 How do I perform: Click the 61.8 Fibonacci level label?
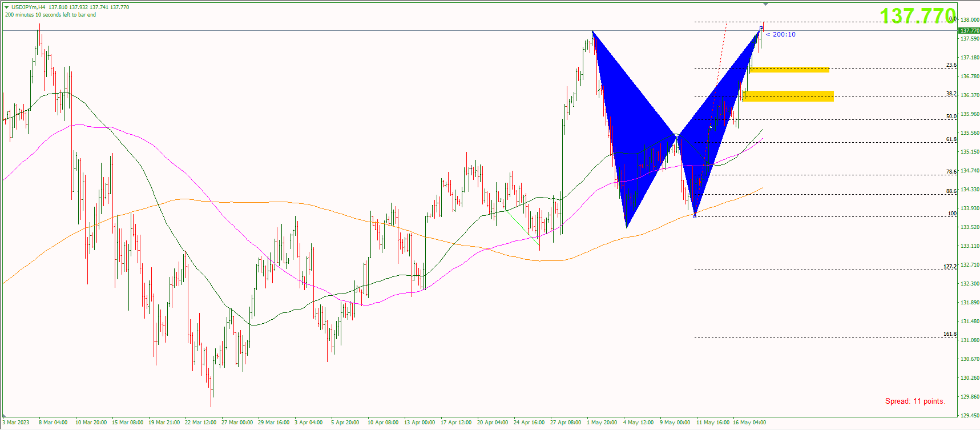(x=951, y=139)
